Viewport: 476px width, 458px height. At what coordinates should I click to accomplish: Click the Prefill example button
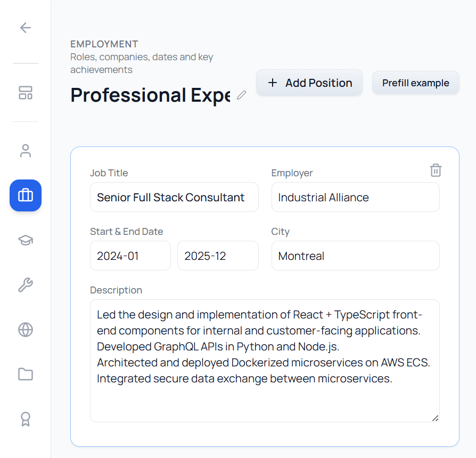click(415, 83)
